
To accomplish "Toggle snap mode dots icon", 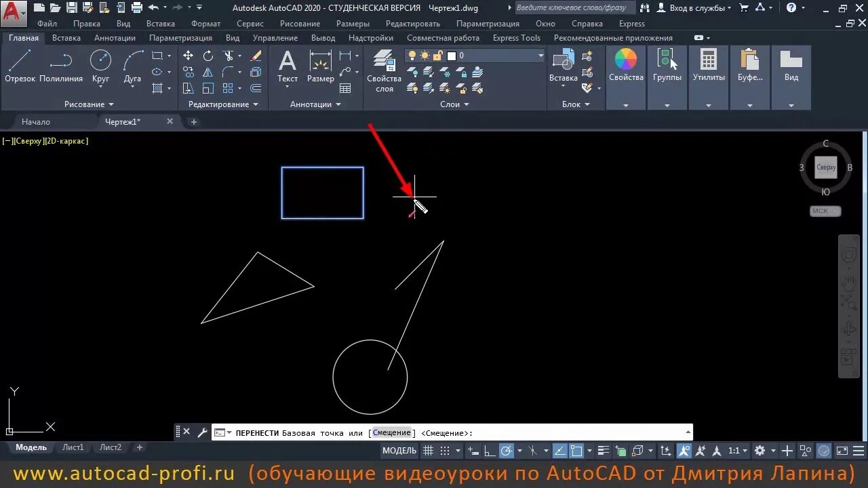I will tap(445, 451).
